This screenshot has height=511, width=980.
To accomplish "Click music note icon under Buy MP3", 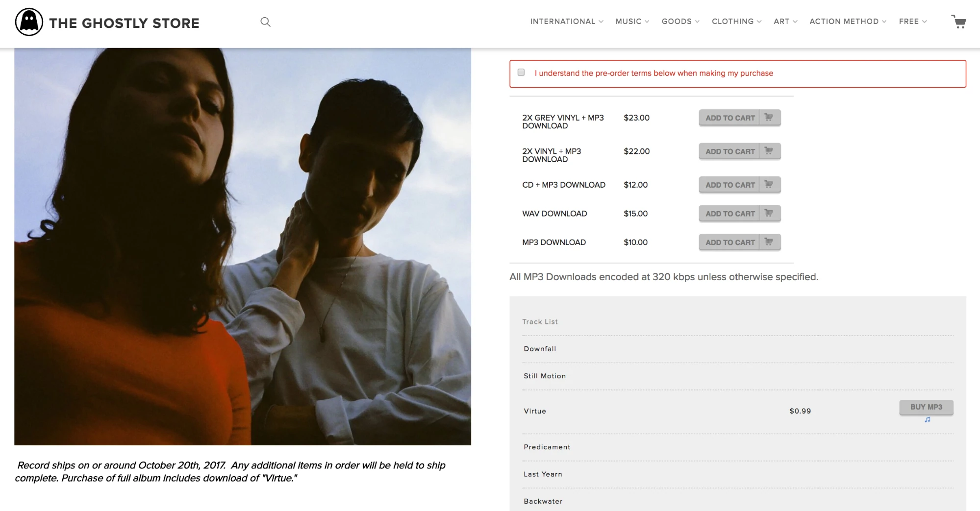I will pyautogui.click(x=927, y=420).
